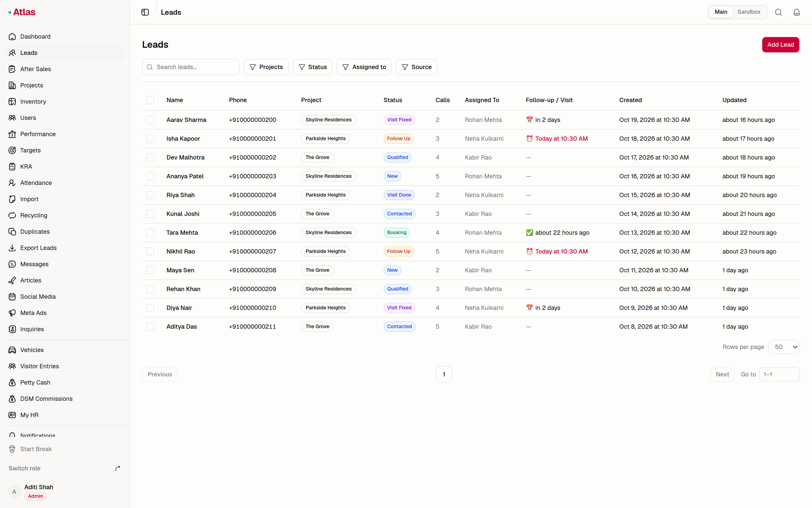Open Attendance in the sidebar
The width and height of the screenshot is (812, 508).
65,183
